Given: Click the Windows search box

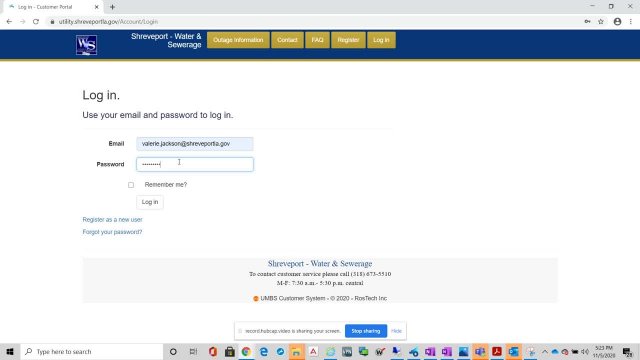Looking at the screenshot, I should click(92, 351).
